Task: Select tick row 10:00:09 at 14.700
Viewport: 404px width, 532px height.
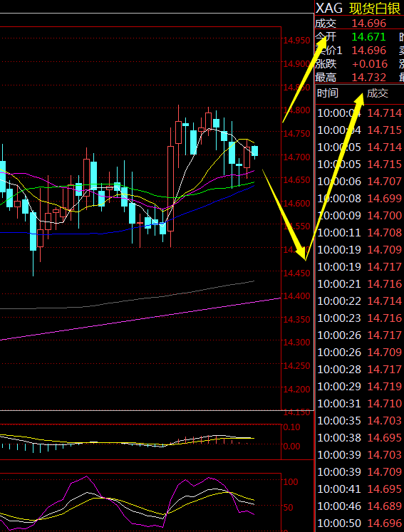Action: (x=360, y=216)
